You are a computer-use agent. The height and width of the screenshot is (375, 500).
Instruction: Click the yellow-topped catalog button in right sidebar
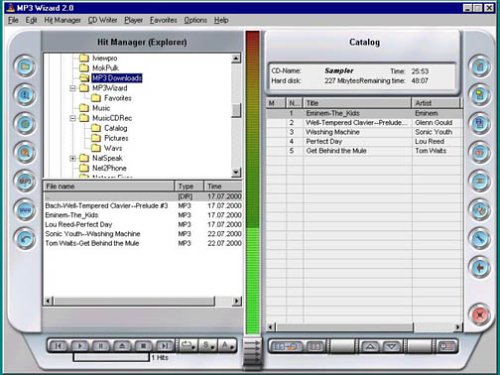(x=479, y=95)
